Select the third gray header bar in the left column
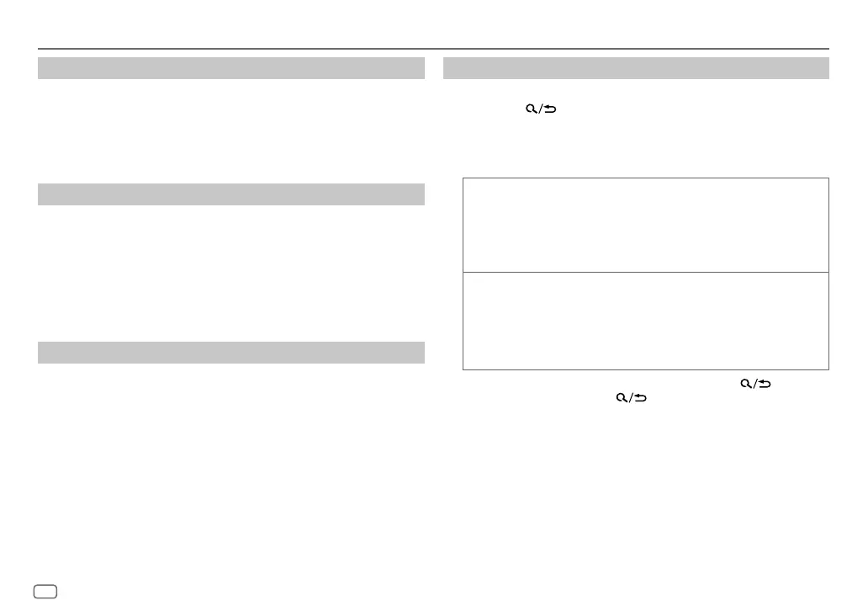The width and height of the screenshot is (868, 611). tap(230, 353)
